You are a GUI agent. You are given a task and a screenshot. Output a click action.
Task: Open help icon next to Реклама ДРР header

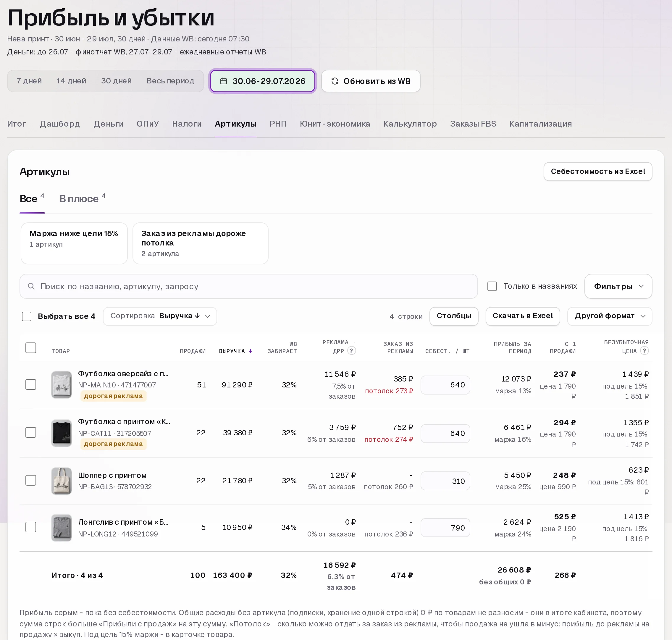tap(351, 351)
